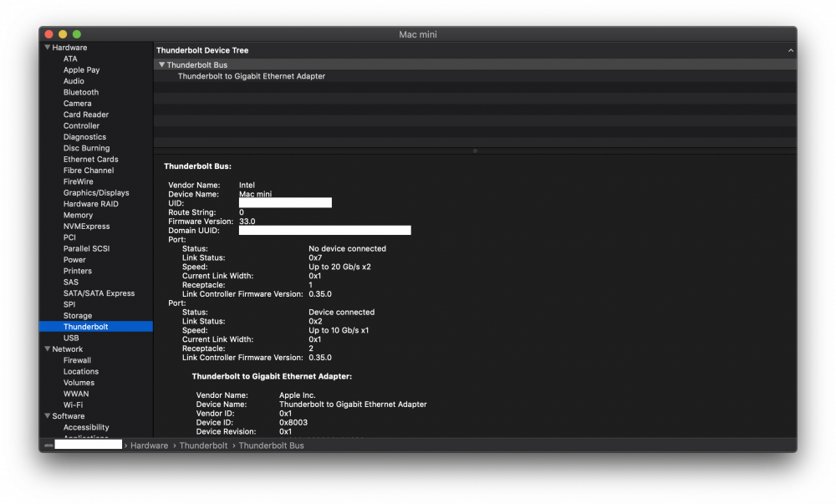Zoom the window with green button
The width and height of the screenshot is (836, 504).
77,34
